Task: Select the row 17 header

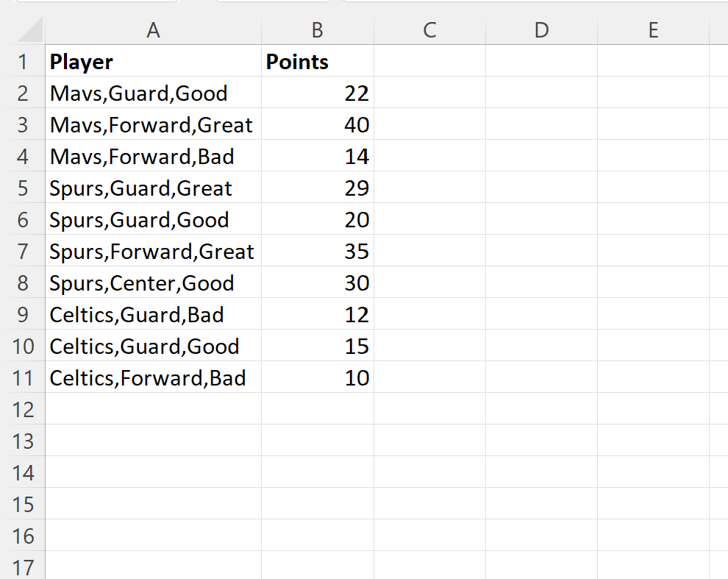Action: 23,567
